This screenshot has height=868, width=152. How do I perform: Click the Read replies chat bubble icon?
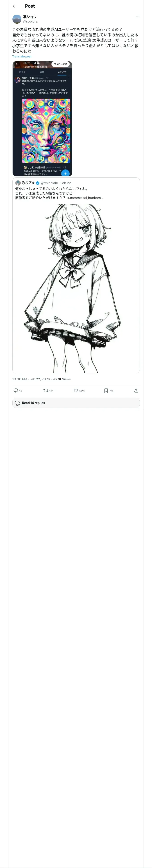click(18, 403)
